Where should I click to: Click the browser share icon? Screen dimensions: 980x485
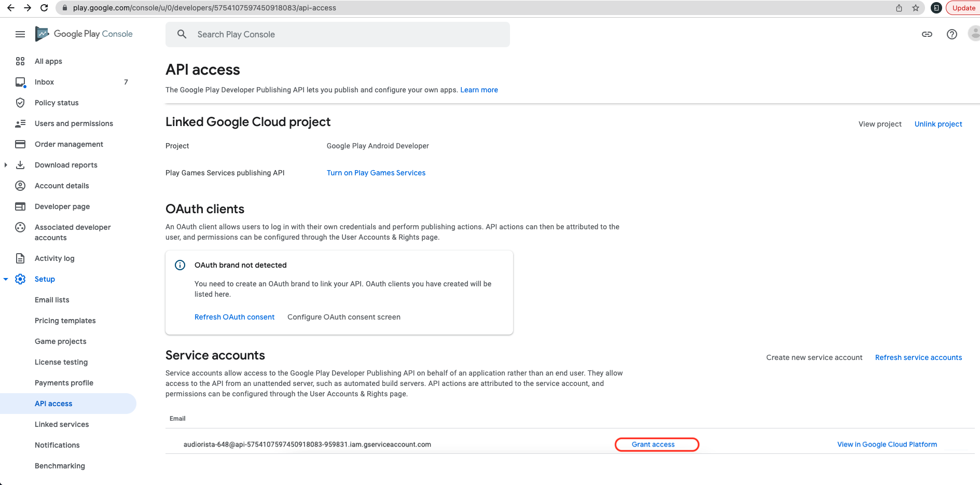899,8
